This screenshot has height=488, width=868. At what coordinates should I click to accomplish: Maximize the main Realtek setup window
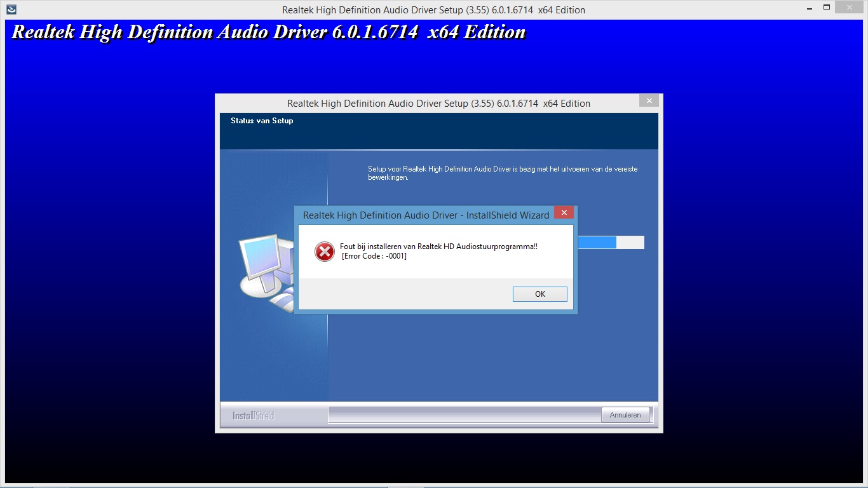click(x=827, y=8)
